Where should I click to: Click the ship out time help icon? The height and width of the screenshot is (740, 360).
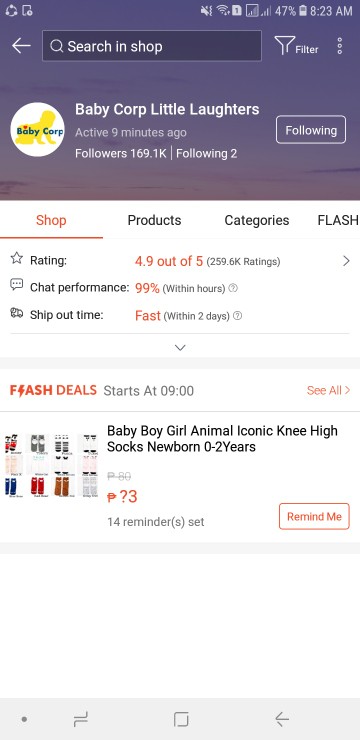[x=237, y=316]
